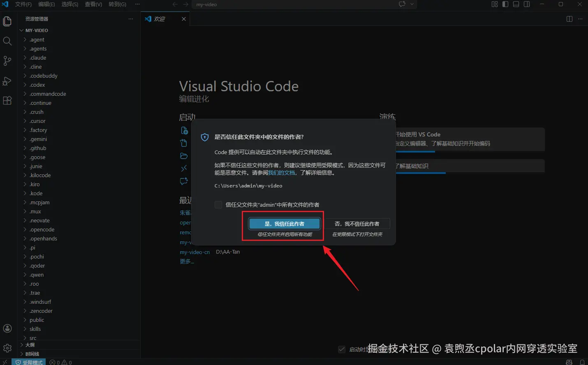Click the my-video command center search box
Viewport: 588px width, 365px height.
[305, 5]
